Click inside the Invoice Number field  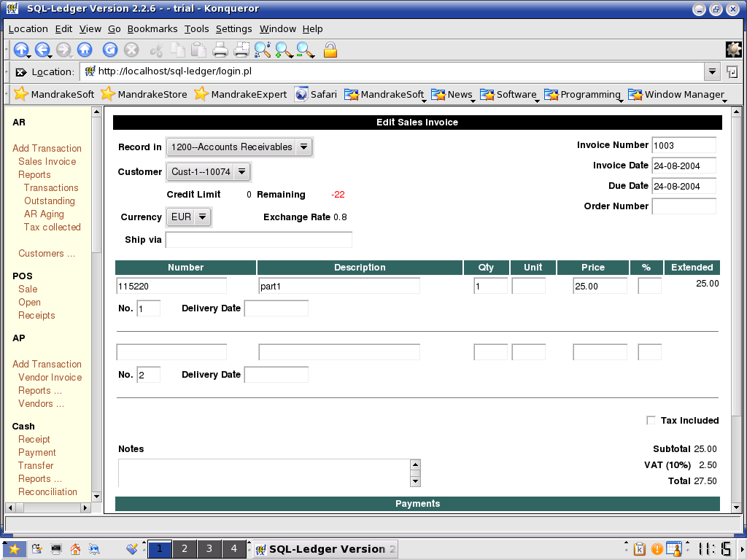683,145
